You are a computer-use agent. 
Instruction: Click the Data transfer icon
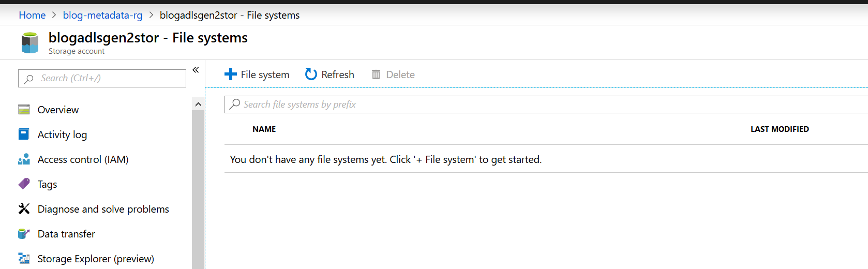(x=24, y=234)
